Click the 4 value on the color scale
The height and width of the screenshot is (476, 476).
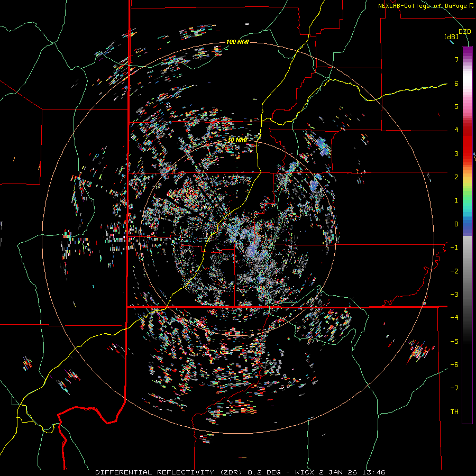click(456, 130)
